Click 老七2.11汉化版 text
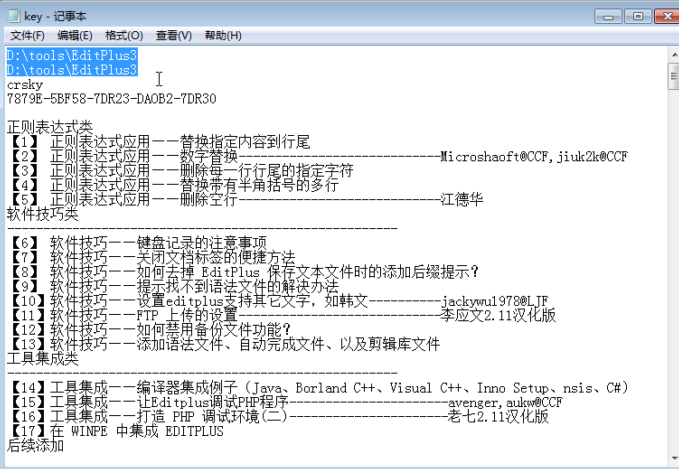Image resolution: width=679 pixels, height=469 pixels. [498, 417]
